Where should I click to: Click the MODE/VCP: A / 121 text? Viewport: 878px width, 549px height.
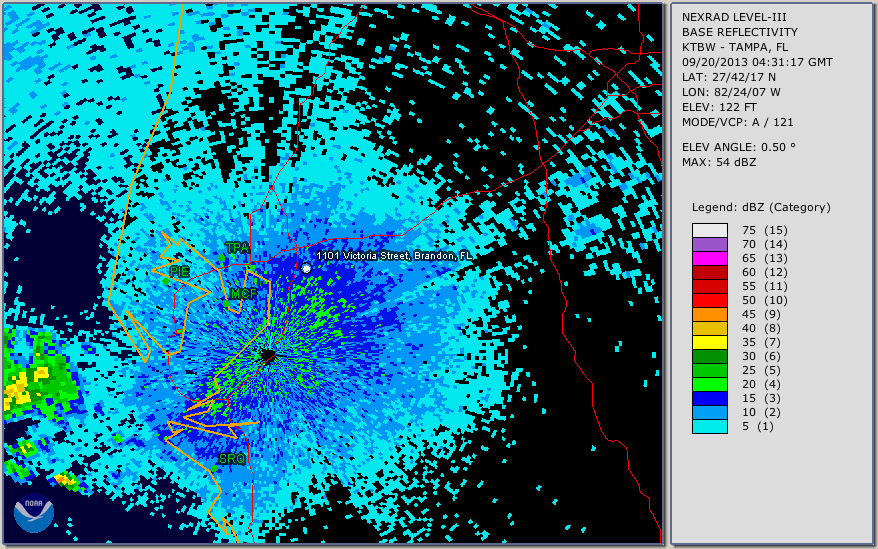click(737, 122)
